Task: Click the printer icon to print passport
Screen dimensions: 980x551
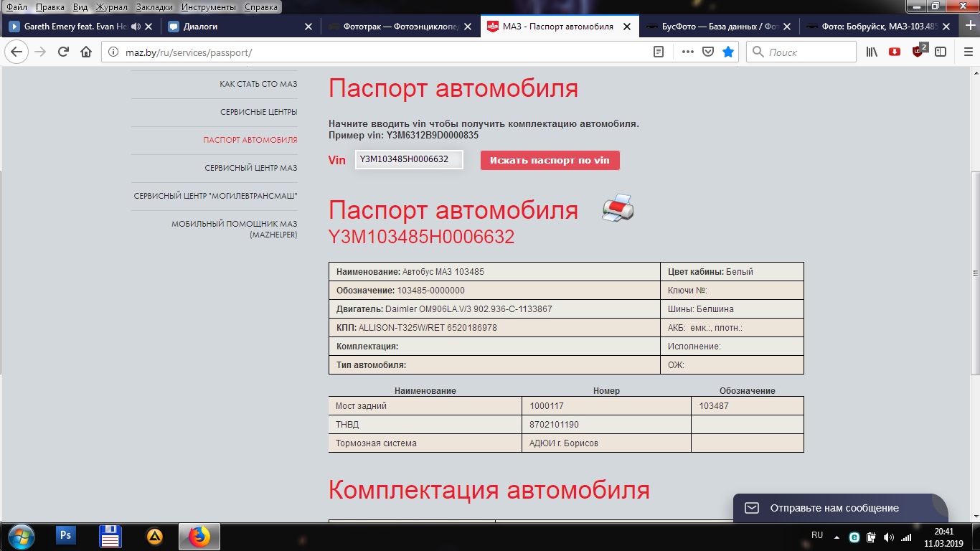Action: [618, 208]
